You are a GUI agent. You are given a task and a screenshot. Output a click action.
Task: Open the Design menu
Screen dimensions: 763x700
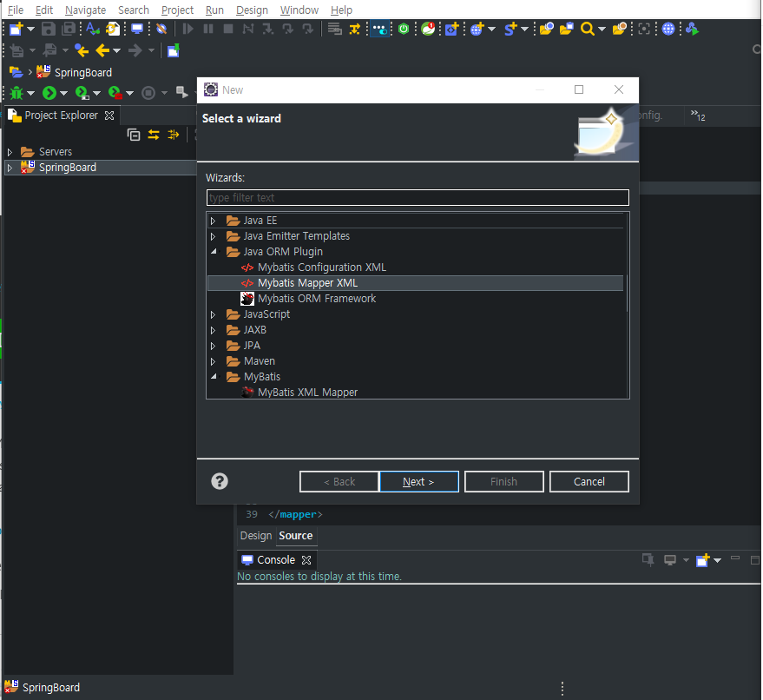[252, 10]
